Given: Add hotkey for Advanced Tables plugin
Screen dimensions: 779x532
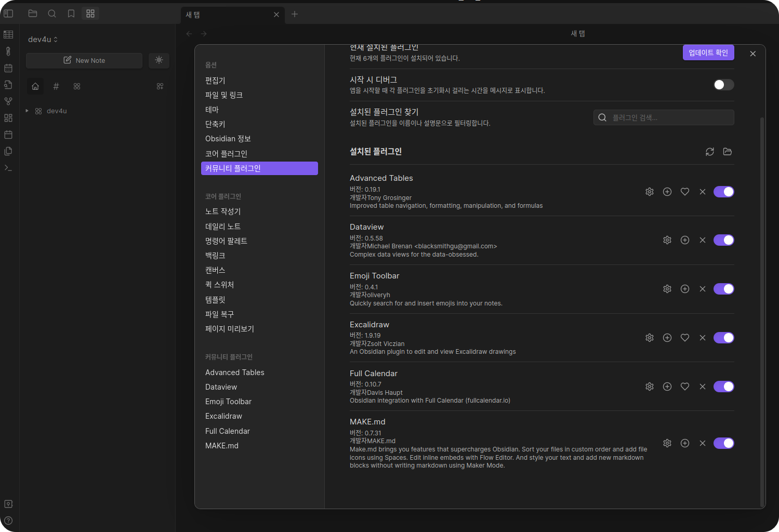Looking at the screenshot, I should click(x=667, y=192).
